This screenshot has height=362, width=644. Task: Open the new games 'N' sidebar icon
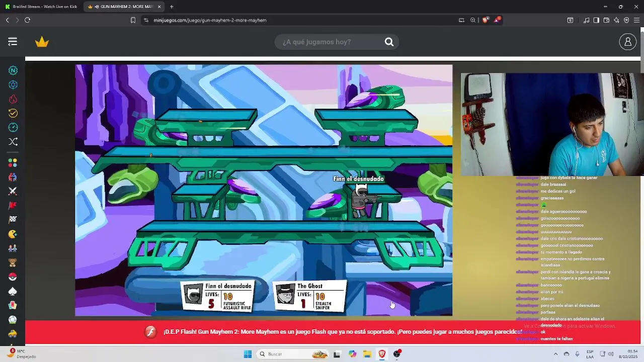(x=13, y=70)
